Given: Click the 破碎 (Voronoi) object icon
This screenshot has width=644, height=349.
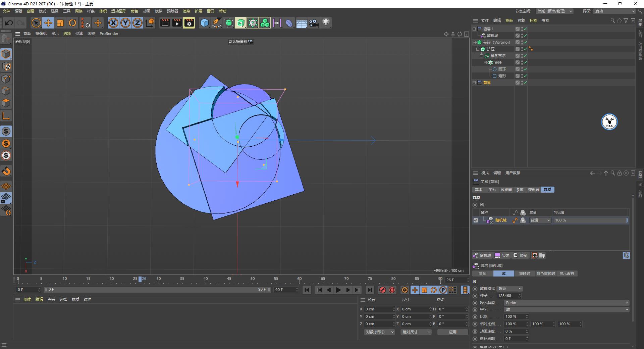Looking at the screenshot, I should pyautogui.click(x=479, y=42).
